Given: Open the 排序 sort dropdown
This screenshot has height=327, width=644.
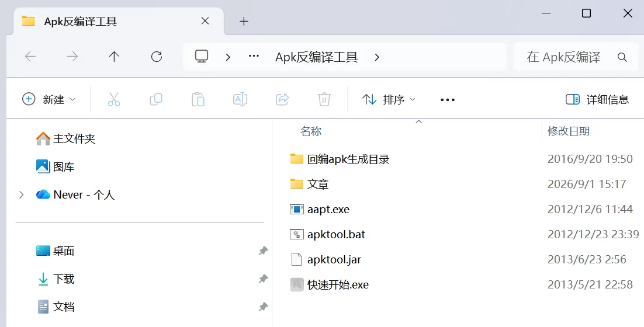Looking at the screenshot, I should [389, 99].
